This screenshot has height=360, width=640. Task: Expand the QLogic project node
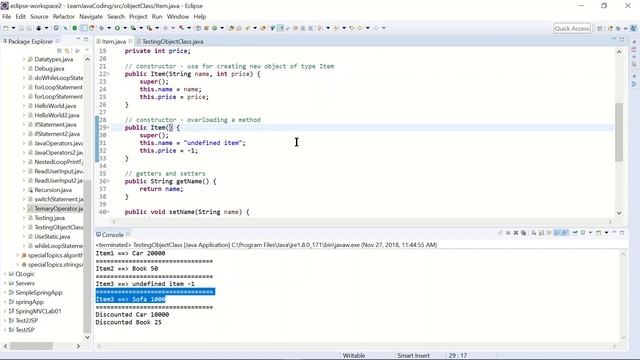click(5, 274)
